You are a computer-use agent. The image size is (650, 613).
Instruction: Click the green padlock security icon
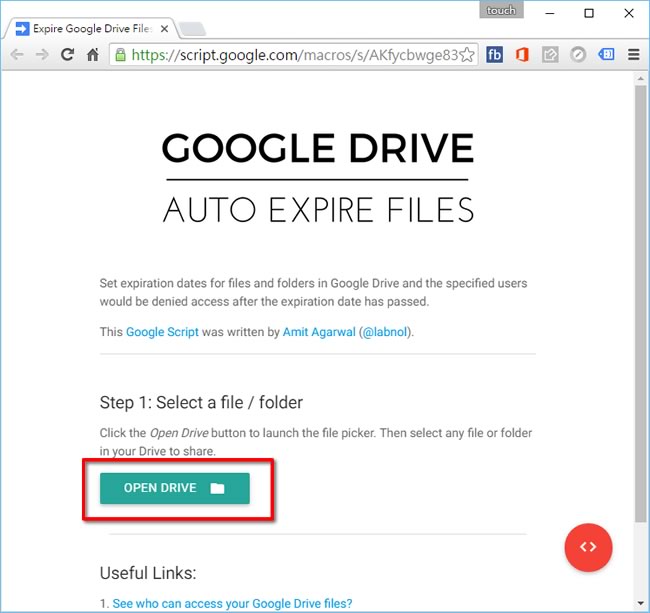click(x=120, y=55)
